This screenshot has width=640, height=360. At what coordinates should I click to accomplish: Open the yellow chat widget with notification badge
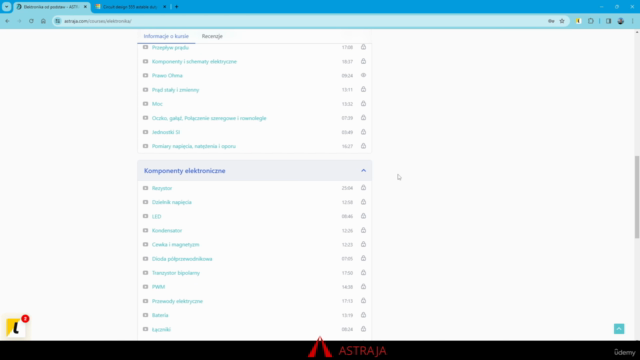tap(16, 327)
